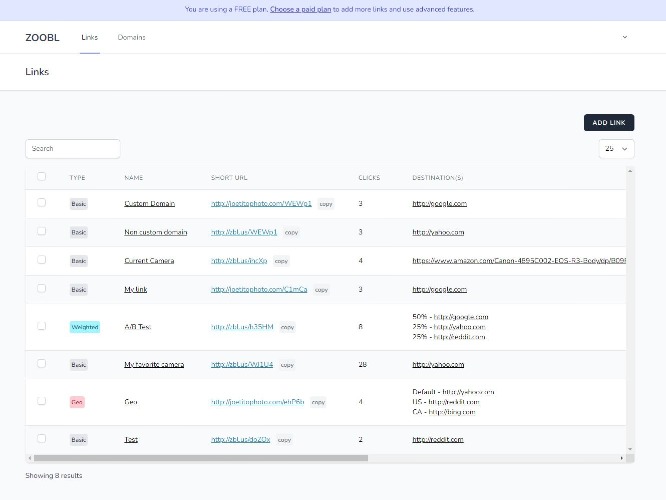The height and width of the screenshot is (500, 666).
Task: Copy the Current Camera short URL
Action: (281, 261)
